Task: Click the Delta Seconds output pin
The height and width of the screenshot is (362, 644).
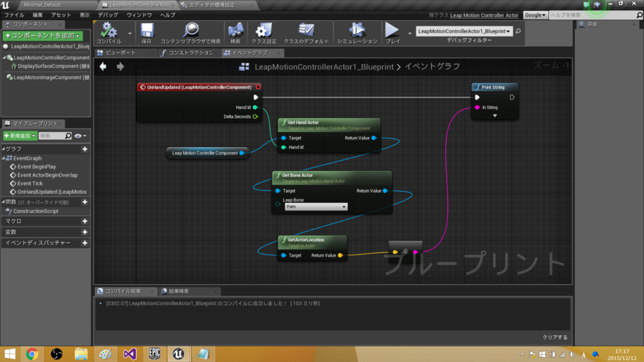Action: click(x=255, y=116)
